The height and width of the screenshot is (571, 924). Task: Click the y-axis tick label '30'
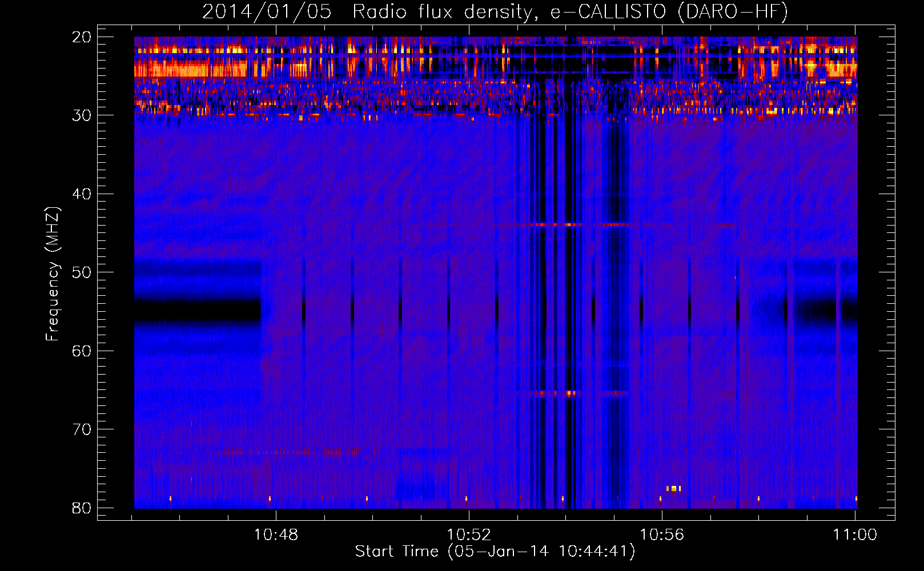click(x=82, y=115)
